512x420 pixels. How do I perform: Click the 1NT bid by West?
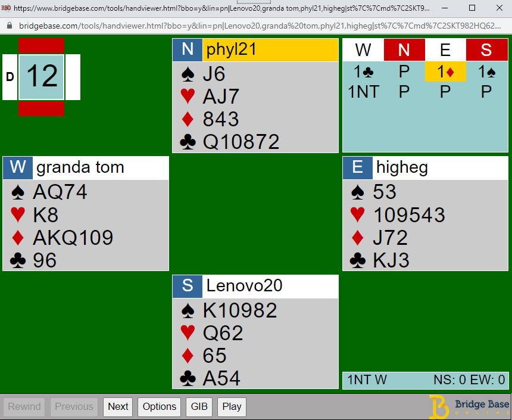pyautogui.click(x=363, y=92)
